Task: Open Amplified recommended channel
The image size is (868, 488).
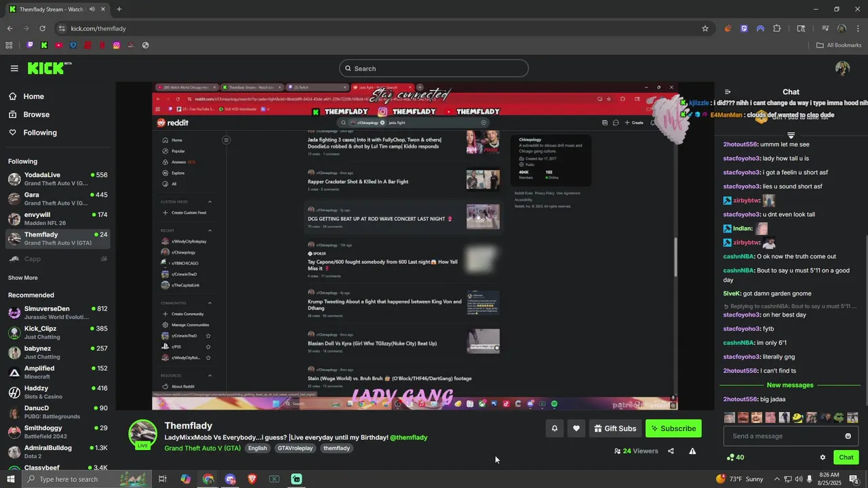Action: (58, 372)
